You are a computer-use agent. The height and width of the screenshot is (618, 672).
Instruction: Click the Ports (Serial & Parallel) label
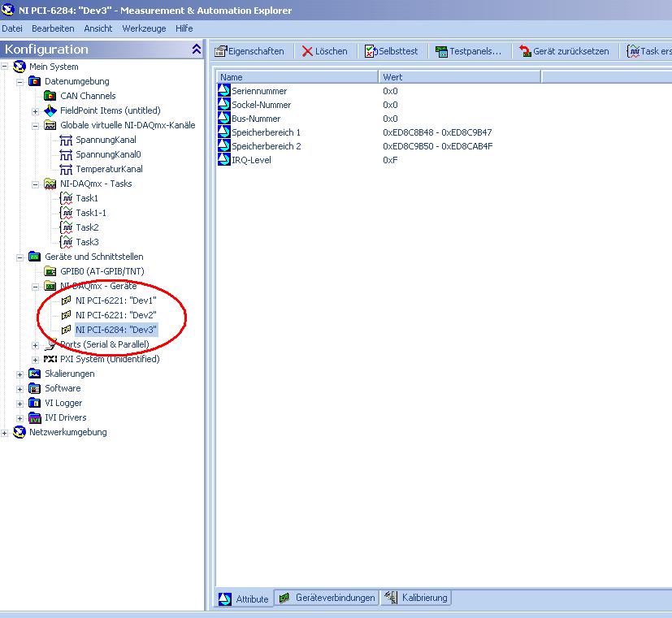105,344
